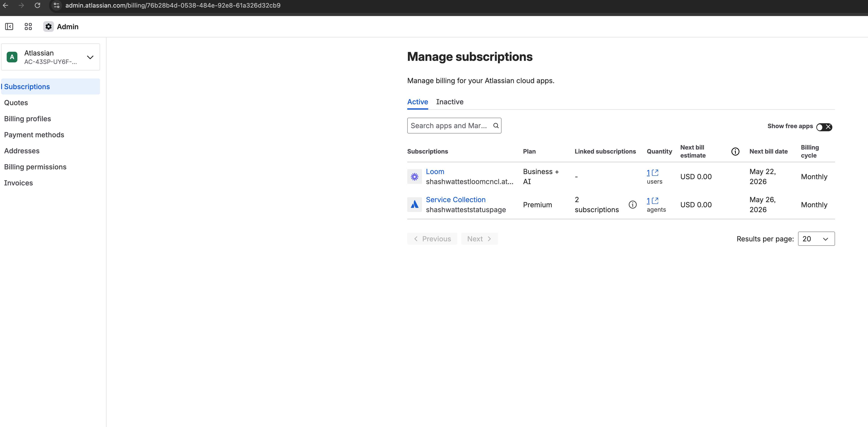Reload the page with the refresh icon

tap(37, 5)
